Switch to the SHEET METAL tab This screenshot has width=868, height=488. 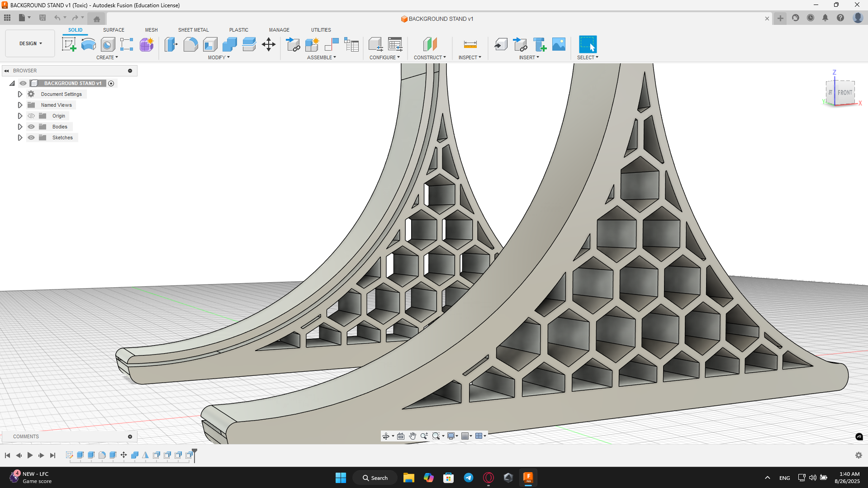coord(194,30)
